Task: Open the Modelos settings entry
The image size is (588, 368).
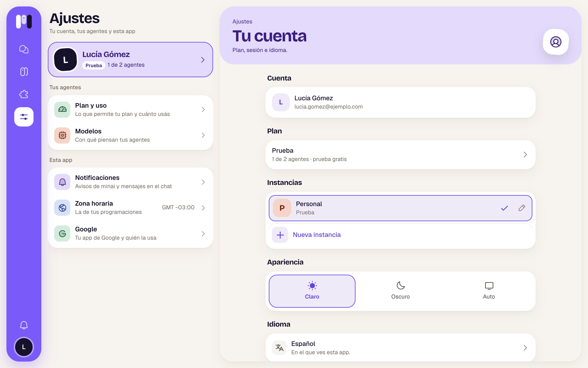Action: point(130,135)
